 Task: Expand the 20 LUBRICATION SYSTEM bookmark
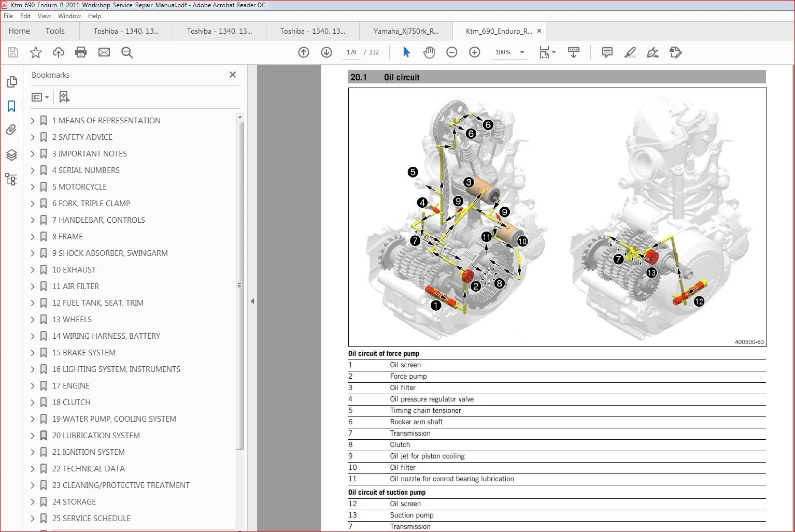click(33, 436)
